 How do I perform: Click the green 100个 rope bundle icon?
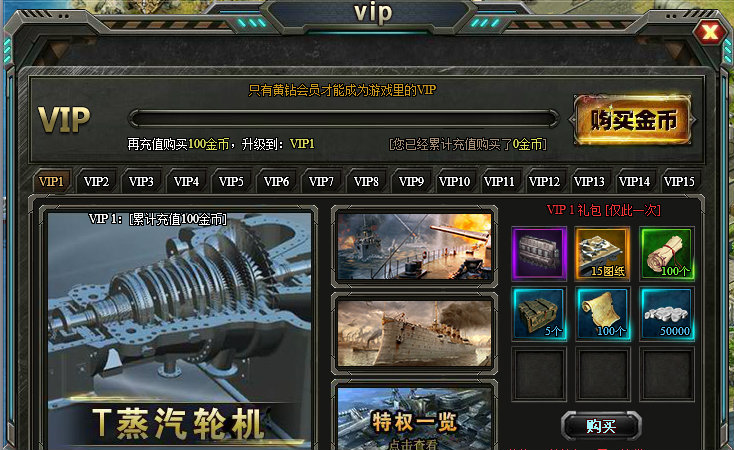tap(667, 253)
